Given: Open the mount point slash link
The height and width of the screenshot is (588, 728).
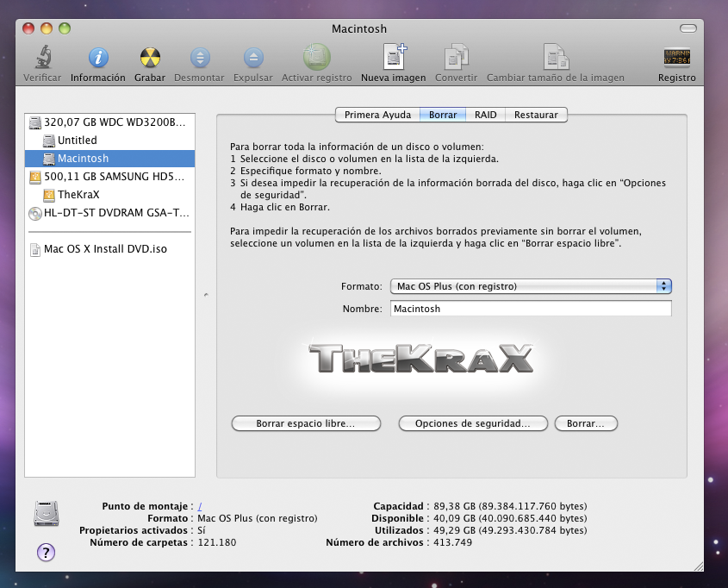Looking at the screenshot, I should click(200, 506).
